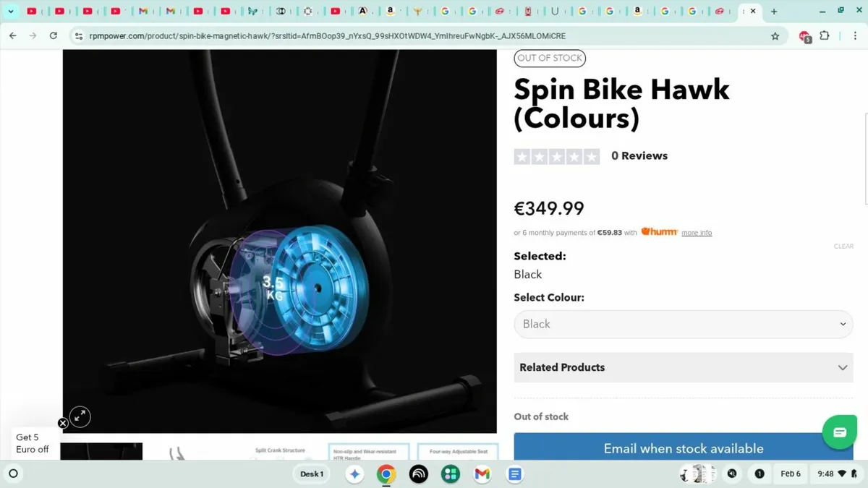
Task: Reload the page
Action: pyautogui.click(x=53, y=35)
